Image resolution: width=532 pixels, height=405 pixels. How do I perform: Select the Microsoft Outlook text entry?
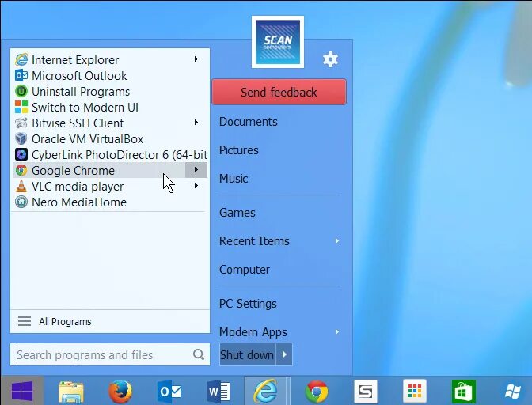point(79,76)
